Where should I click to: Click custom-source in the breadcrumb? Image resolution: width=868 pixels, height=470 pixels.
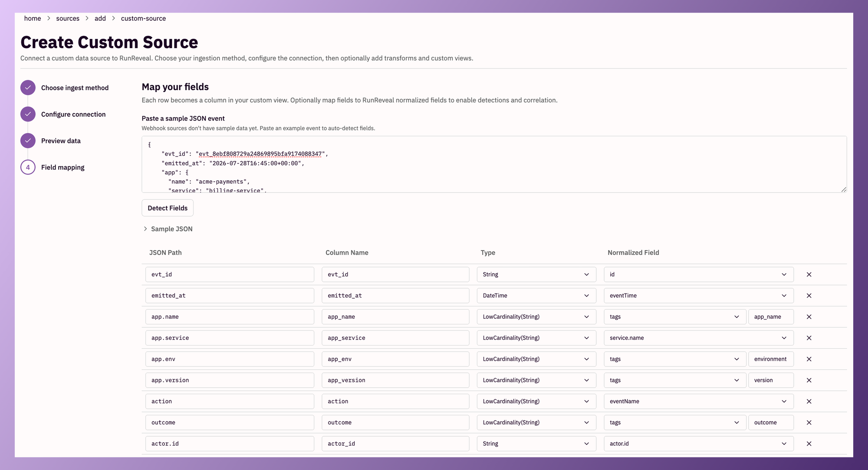coord(143,18)
